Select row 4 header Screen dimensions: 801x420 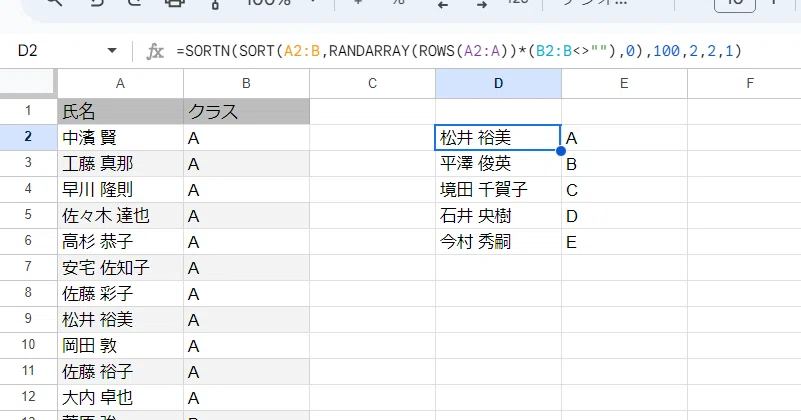[28, 189]
